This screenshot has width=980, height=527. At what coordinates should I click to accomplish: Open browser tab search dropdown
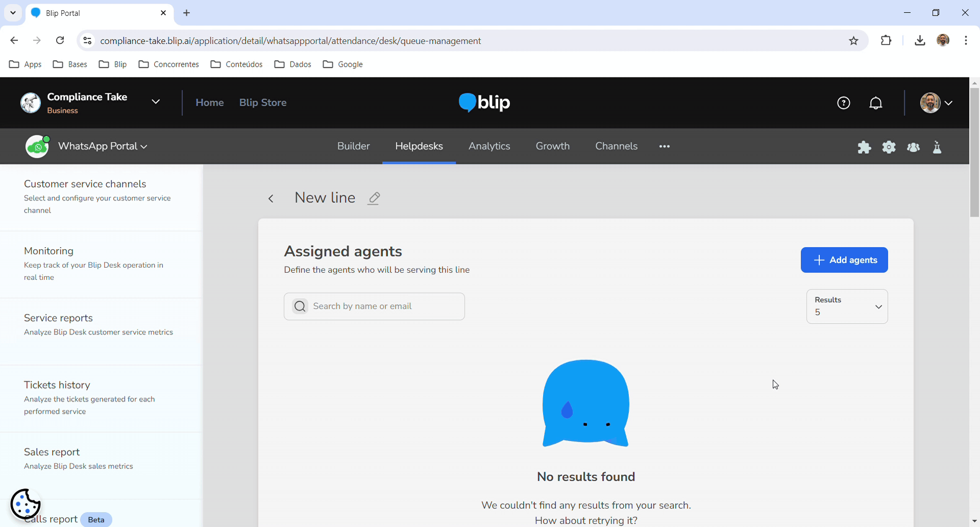coord(13,13)
